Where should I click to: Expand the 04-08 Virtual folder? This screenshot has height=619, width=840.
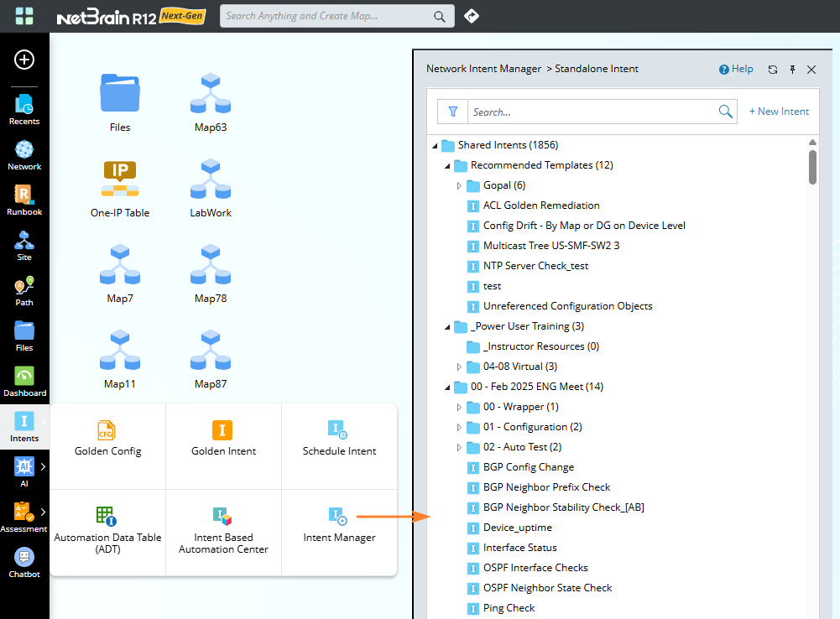(x=460, y=367)
